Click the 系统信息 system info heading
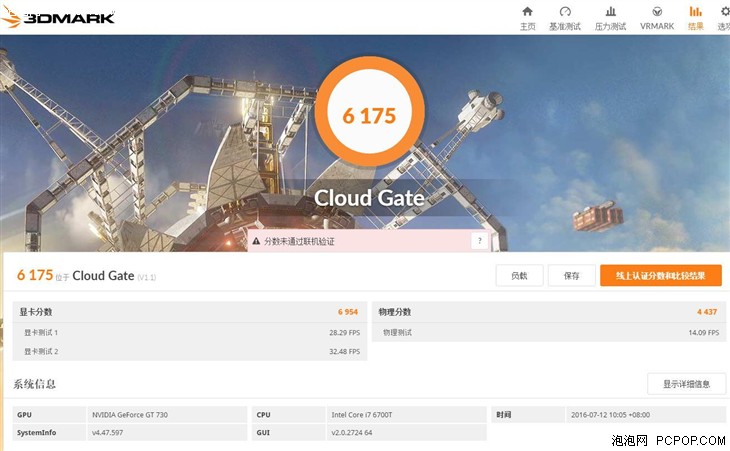730x451 pixels. click(34, 384)
